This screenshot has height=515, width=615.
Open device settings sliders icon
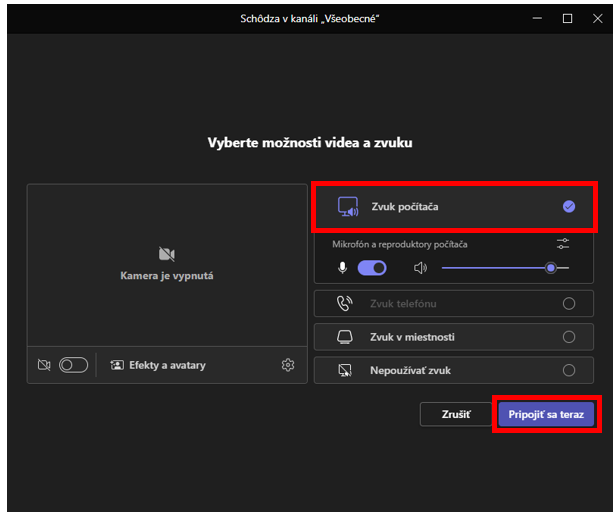tap(563, 244)
